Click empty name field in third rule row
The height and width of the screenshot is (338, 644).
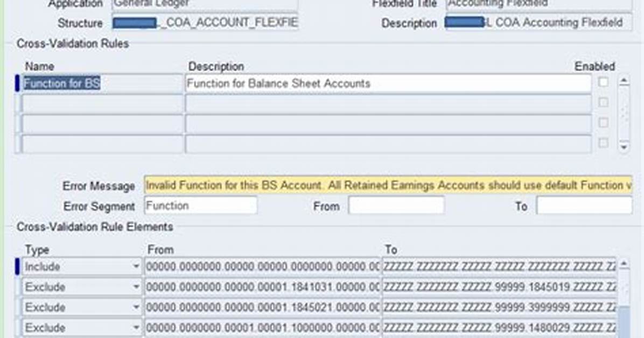(x=102, y=124)
